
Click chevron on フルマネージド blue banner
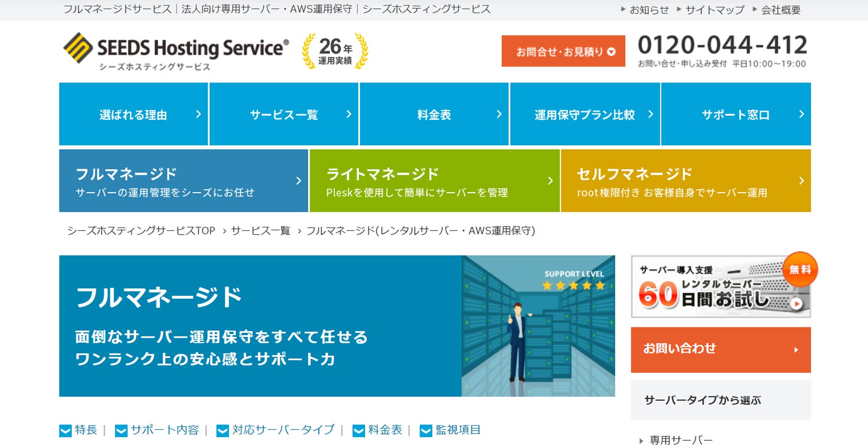[298, 181]
